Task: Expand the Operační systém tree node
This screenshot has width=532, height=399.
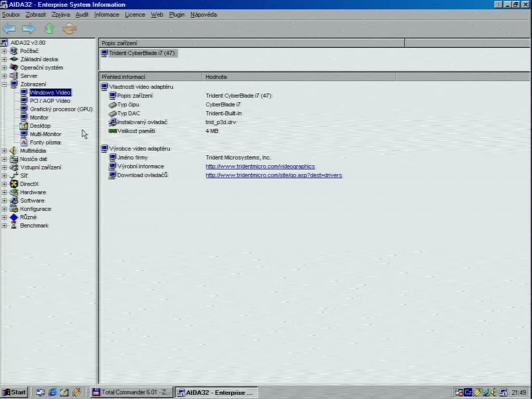Action: 4,68
